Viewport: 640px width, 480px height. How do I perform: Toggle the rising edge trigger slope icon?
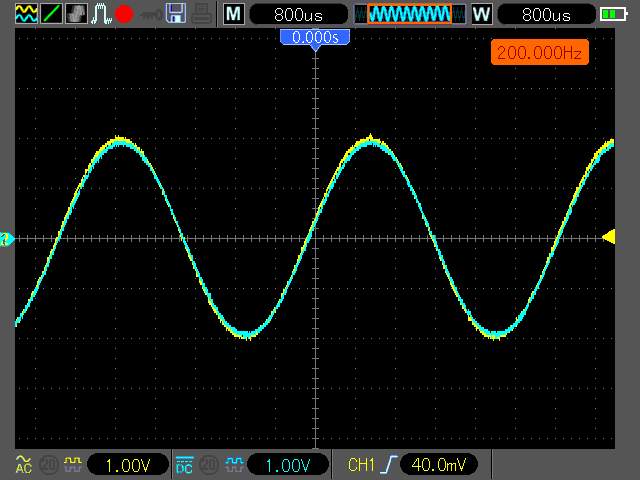click(387, 465)
